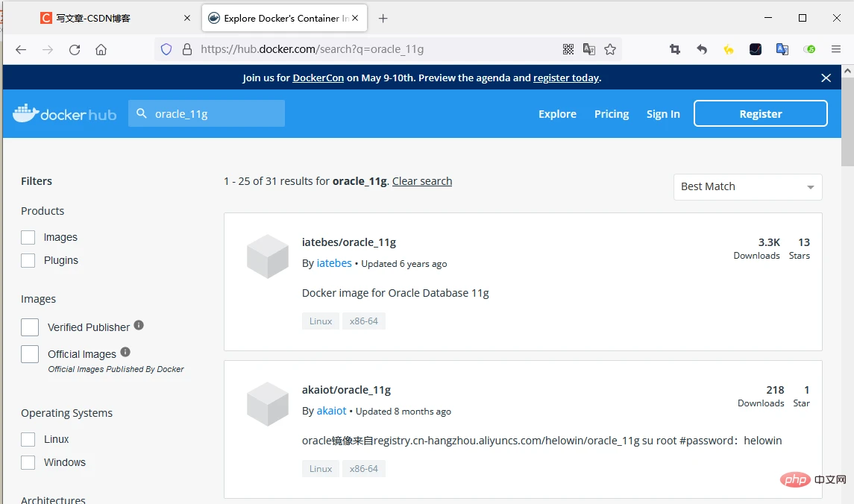Screen dimensions: 854x504
Task: Open the Pricing page
Action: (612, 114)
